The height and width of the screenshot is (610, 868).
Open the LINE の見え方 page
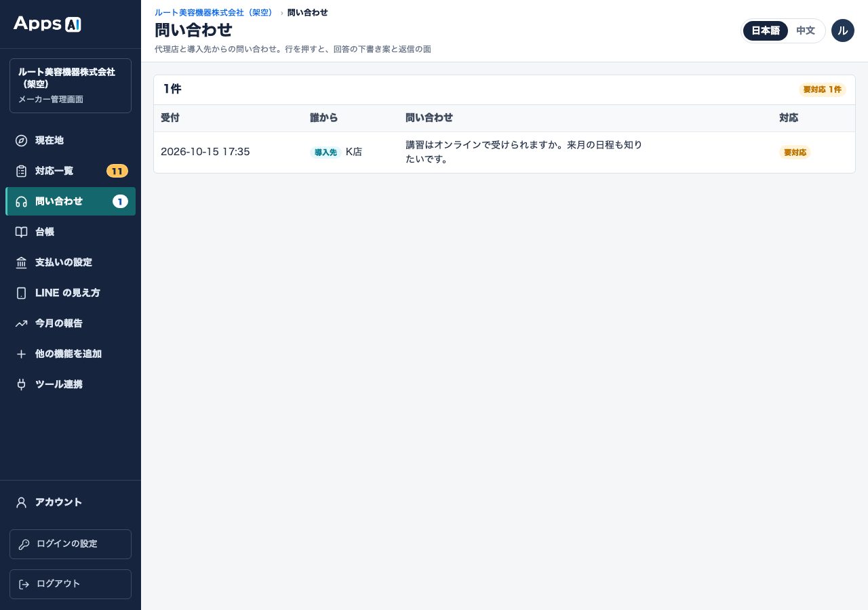point(71,293)
